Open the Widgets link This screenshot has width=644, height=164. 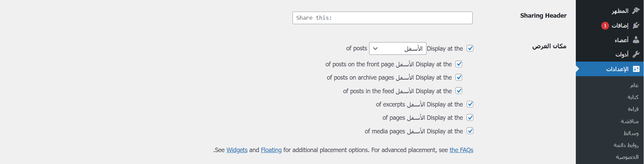(237, 150)
